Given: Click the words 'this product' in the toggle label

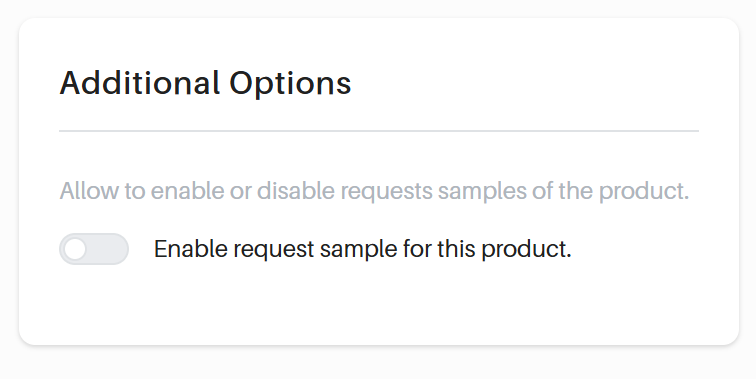Looking at the screenshot, I should [502, 250].
